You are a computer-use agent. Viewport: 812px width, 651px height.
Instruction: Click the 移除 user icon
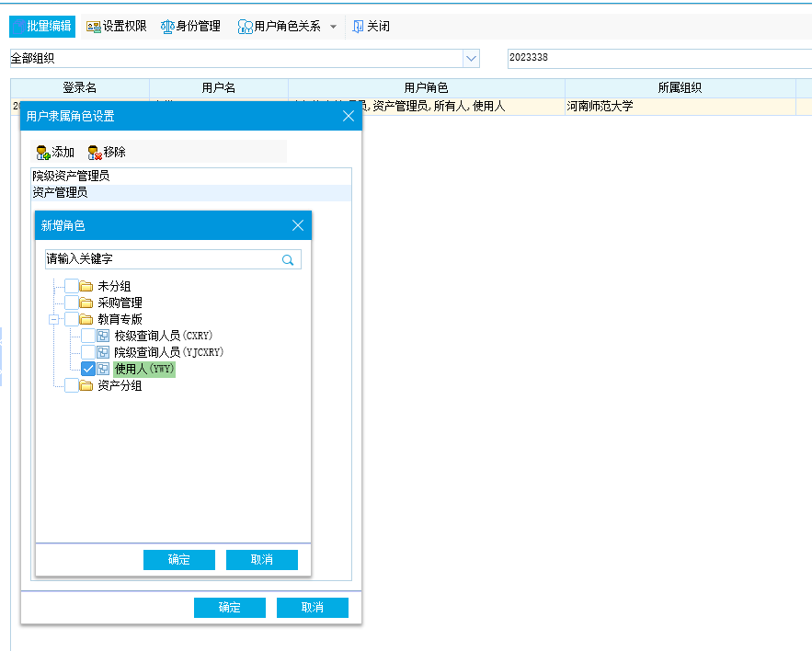[94, 153]
